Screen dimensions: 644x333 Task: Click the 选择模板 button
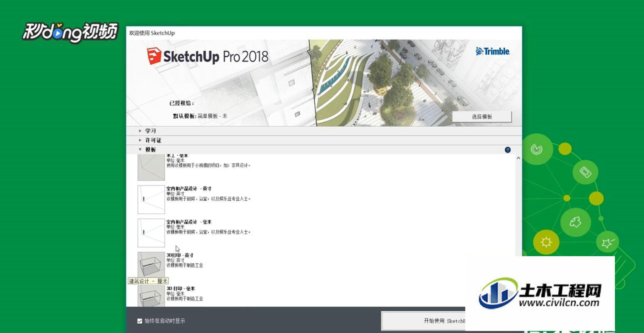pos(482,117)
